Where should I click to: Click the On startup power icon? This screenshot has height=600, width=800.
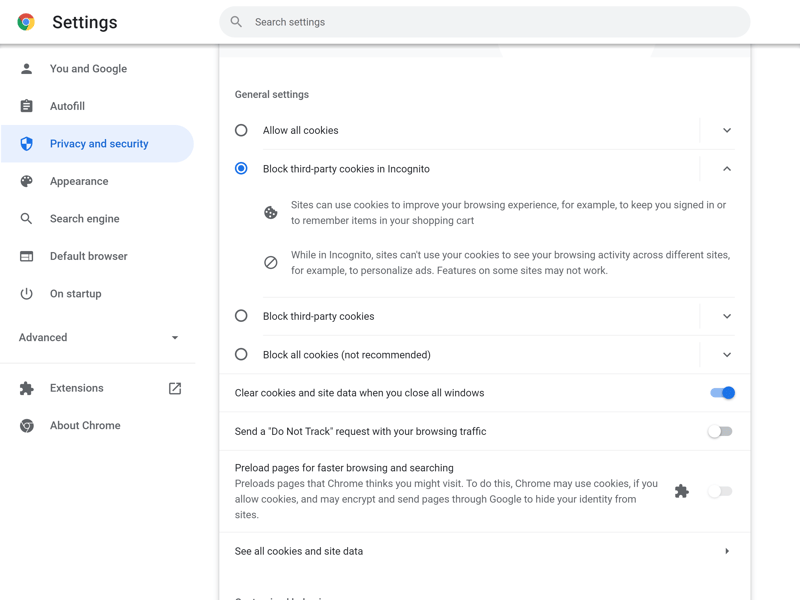click(27, 294)
